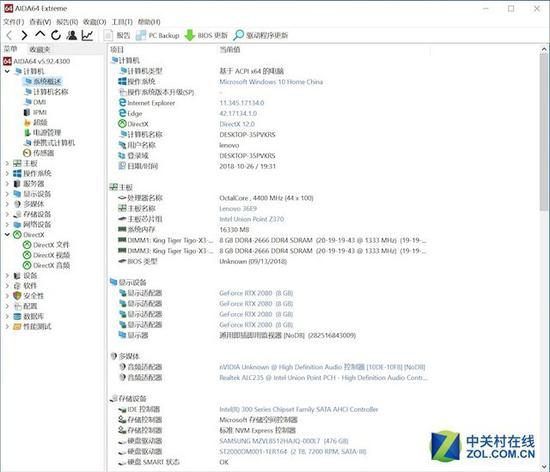The height and width of the screenshot is (472, 550).
Task: Select AIDA64 v5.92.4300 root tree item
Action: pos(36,61)
